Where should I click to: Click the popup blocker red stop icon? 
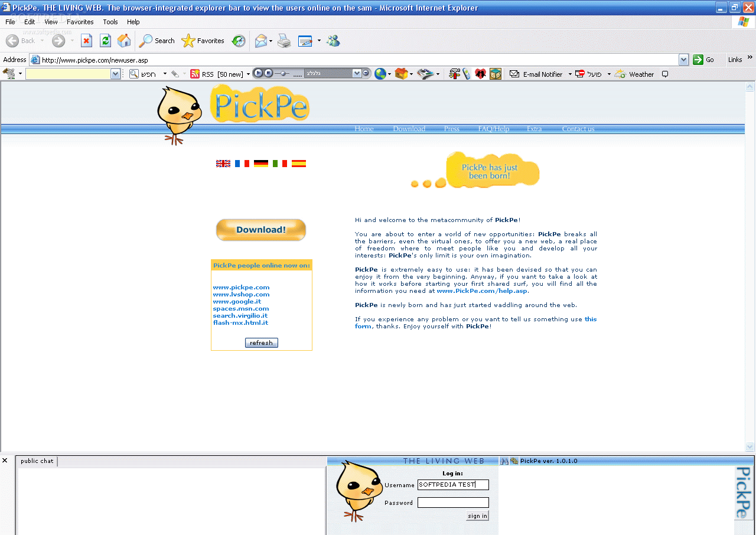[x=580, y=74]
